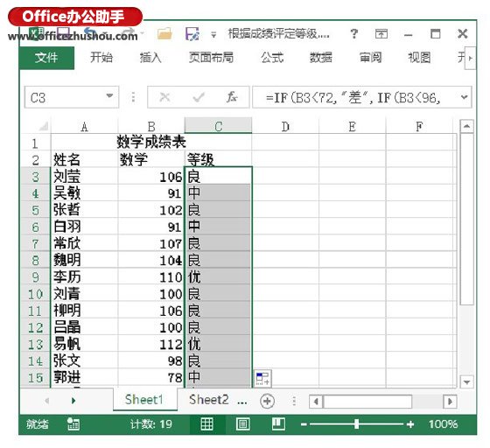The width and height of the screenshot is (490, 448).
Task: Open the 文件 File tab
Action: pyautogui.click(x=46, y=58)
